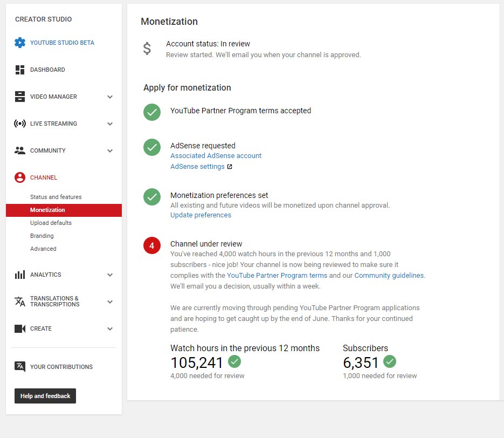This screenshot has width=504, height=438.
Task: Expand the Create section chevron
Action: tap(110, 329)
